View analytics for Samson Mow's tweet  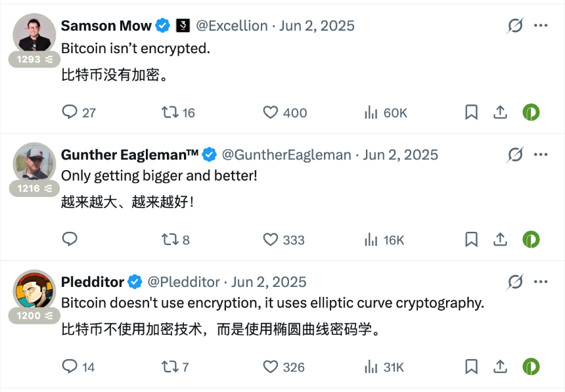coord(374,112)
